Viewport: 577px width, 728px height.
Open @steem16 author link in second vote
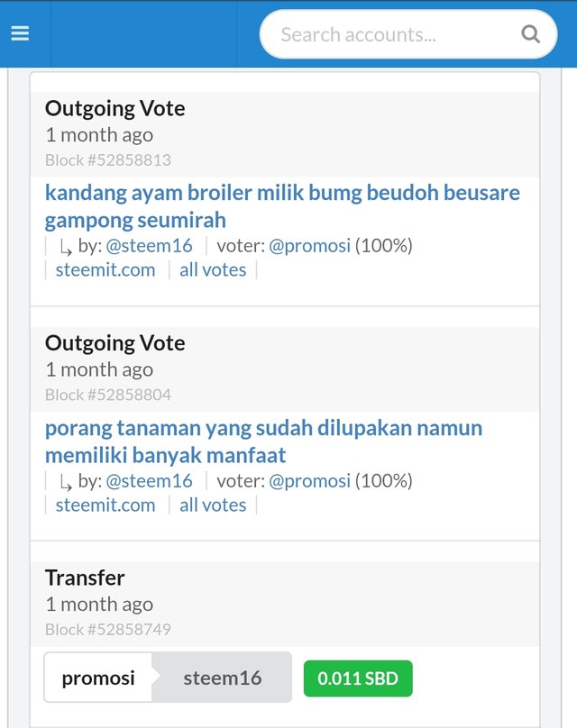149,481
